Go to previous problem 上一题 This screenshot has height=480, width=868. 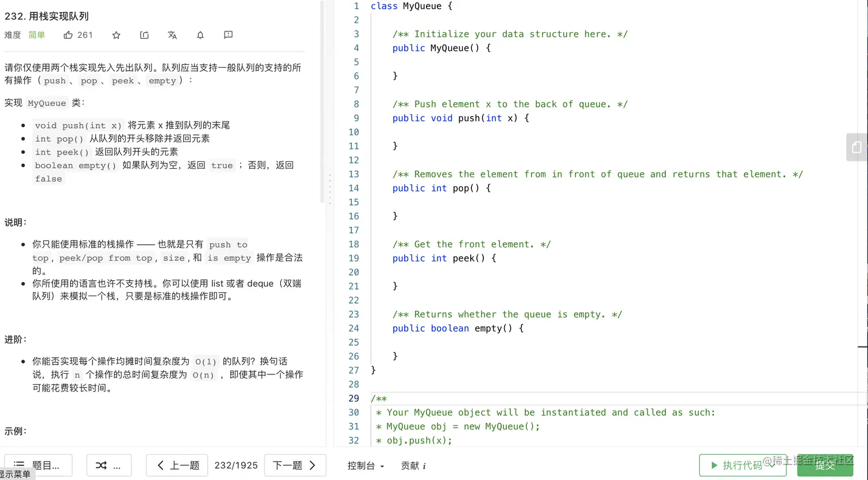point(178,465)
